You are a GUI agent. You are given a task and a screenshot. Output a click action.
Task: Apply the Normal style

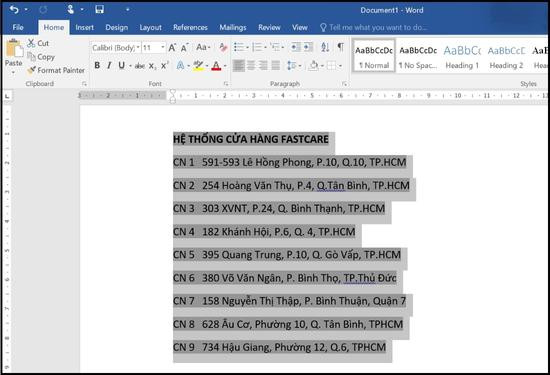[x=374, y=56]
